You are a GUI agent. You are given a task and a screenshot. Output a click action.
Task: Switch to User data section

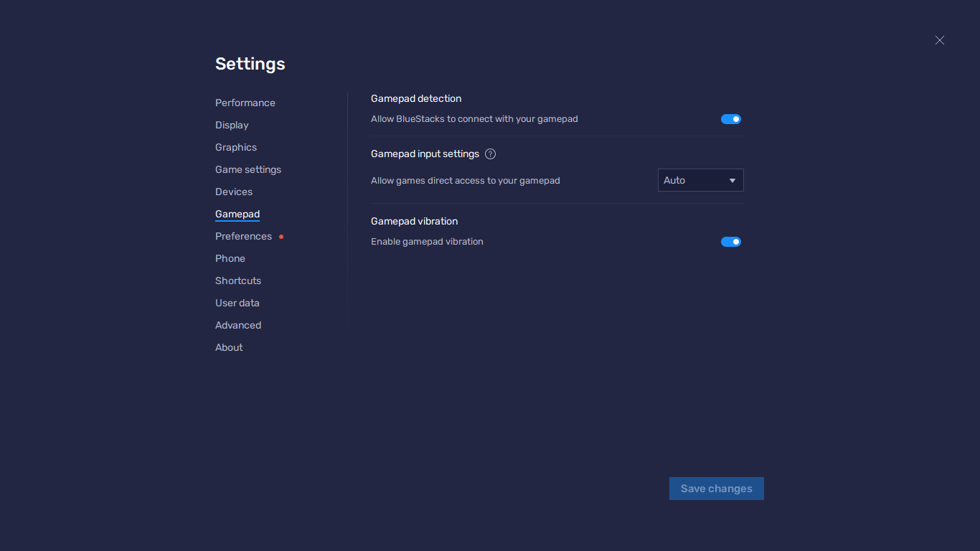coord(237,303)
